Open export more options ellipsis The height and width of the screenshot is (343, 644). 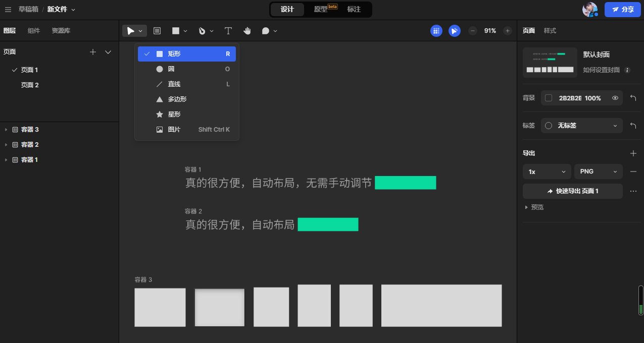pyautogui.click(x=633, y=191)
